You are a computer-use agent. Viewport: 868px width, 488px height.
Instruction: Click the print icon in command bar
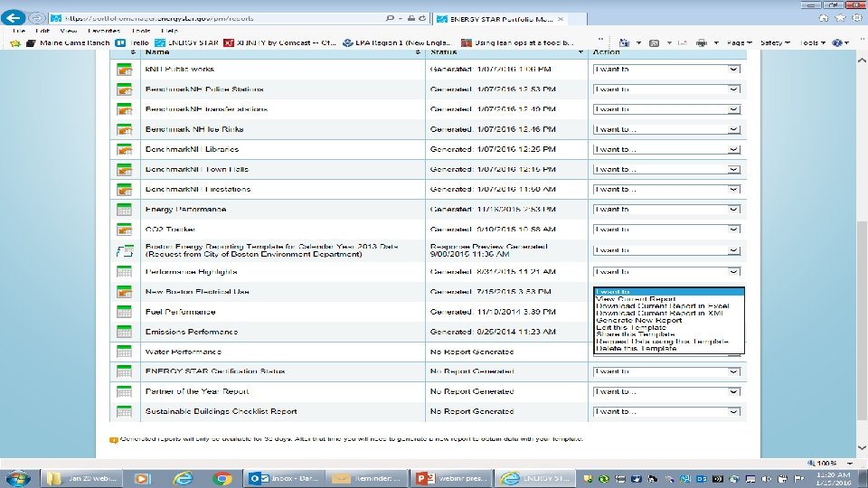coord(702,42)
